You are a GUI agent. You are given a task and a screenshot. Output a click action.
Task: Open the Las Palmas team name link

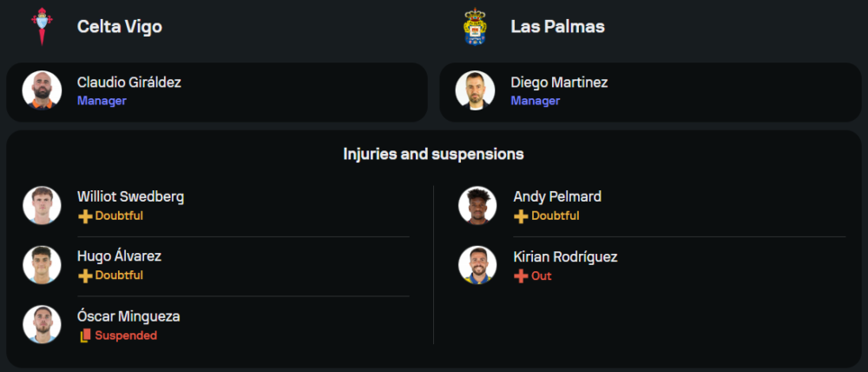tap(557, 27)
